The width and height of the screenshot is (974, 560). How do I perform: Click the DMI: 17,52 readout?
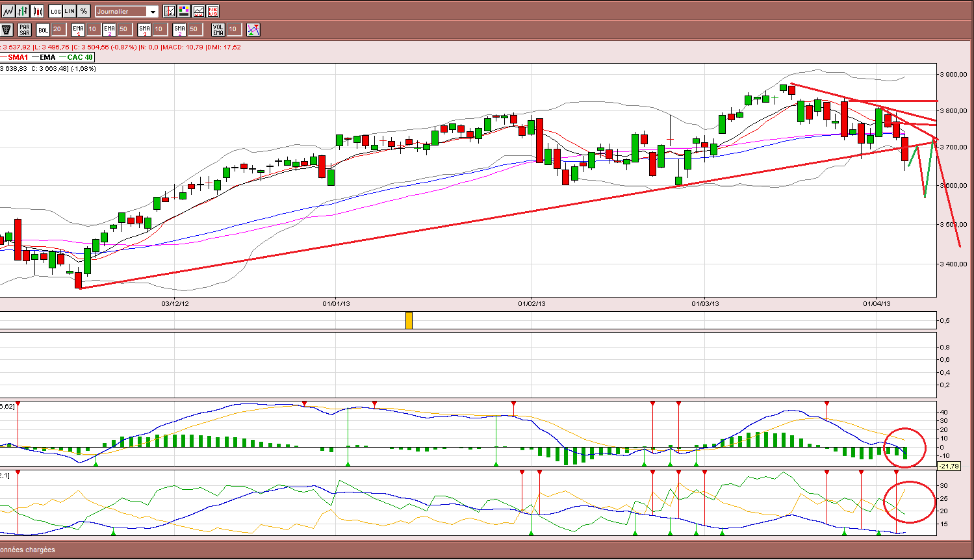pos(224,47)
